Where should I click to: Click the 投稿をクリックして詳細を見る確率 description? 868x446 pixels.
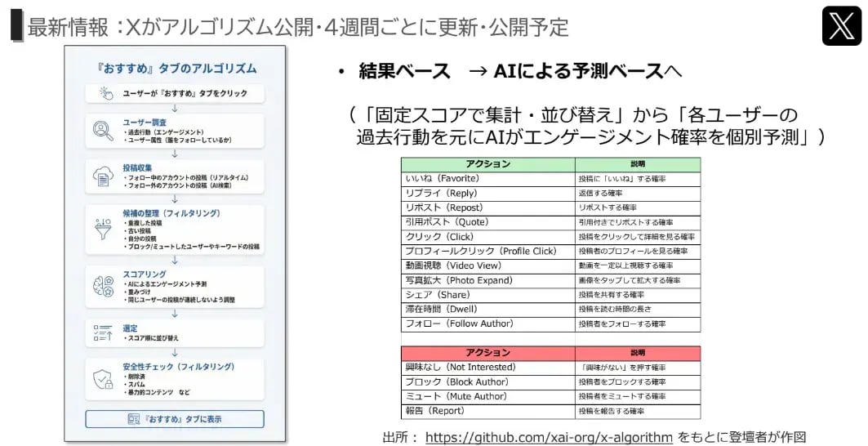(638, 237)
